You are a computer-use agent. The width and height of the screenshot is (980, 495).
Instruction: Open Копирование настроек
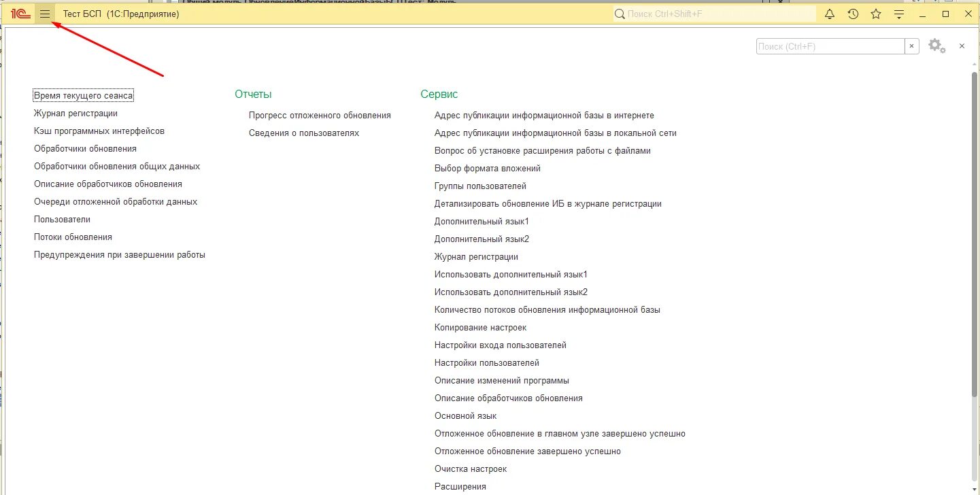(480, 328)
